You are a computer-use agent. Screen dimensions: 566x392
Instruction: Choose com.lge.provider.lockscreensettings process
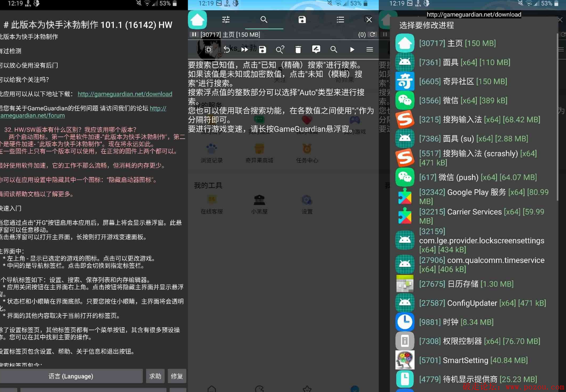(x=474, y=240)
